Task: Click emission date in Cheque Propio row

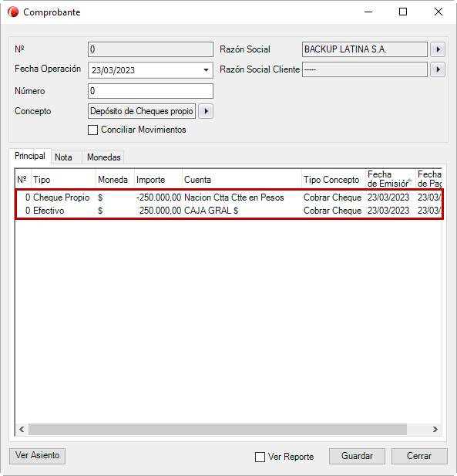Action: tap(388, 197)
